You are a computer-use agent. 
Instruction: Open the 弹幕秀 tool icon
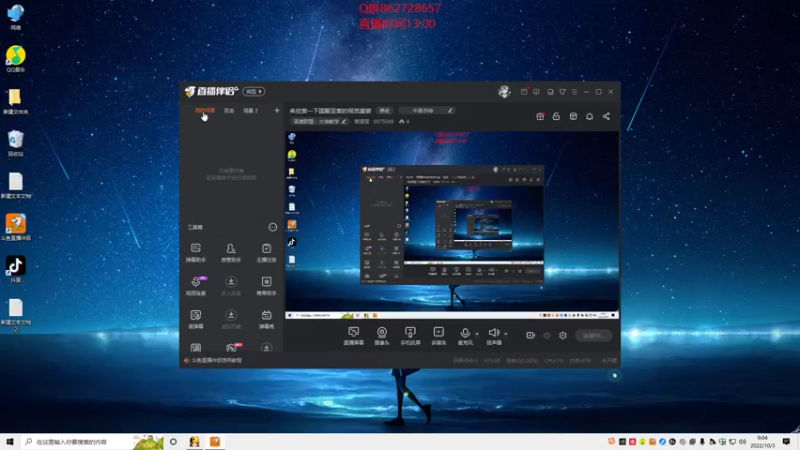coord(266,318)
